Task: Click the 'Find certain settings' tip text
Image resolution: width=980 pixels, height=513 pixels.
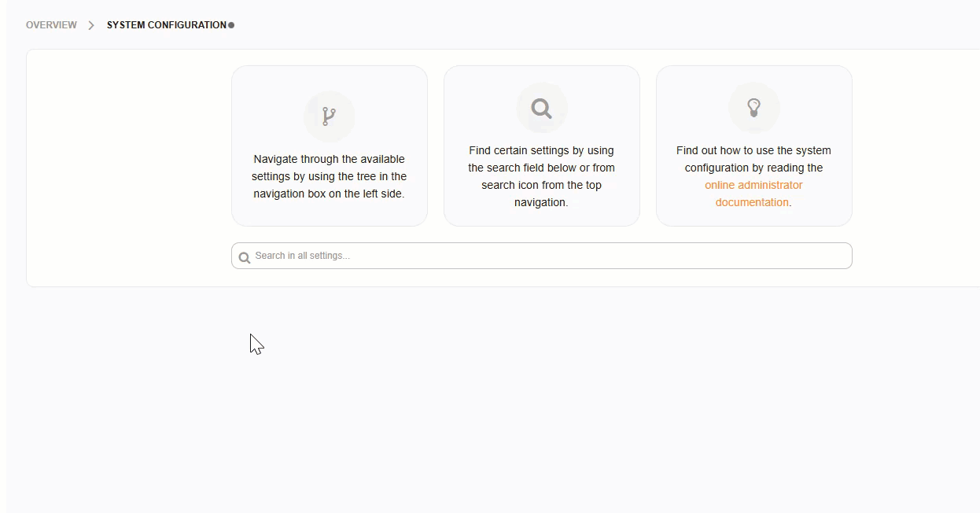Action: [541, 150]
